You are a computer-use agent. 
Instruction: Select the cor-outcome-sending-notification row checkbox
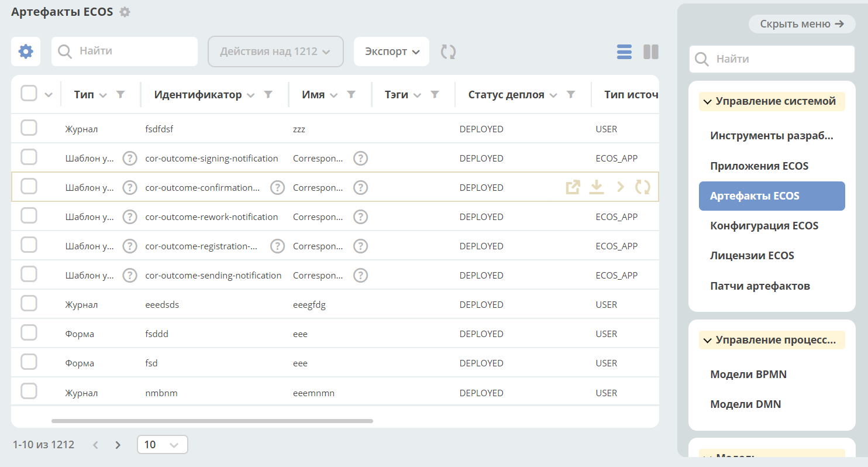tap(29, 274)
